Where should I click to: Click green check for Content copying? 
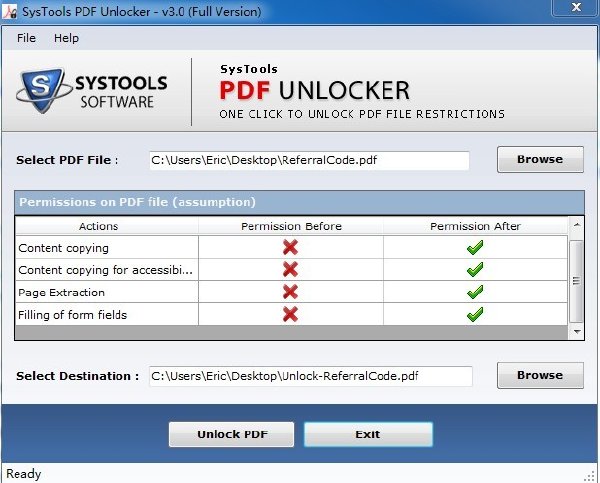click(x=475, y=247)
